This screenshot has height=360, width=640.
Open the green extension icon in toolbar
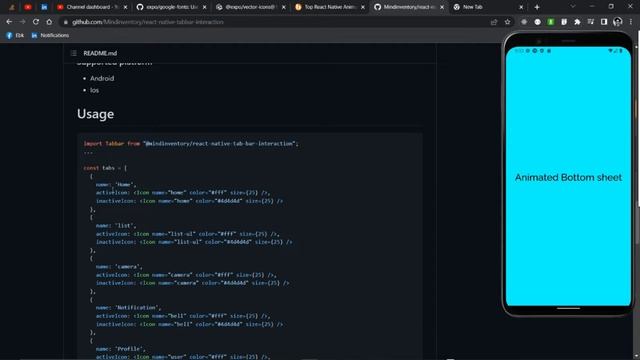click(x=551, y=22)
